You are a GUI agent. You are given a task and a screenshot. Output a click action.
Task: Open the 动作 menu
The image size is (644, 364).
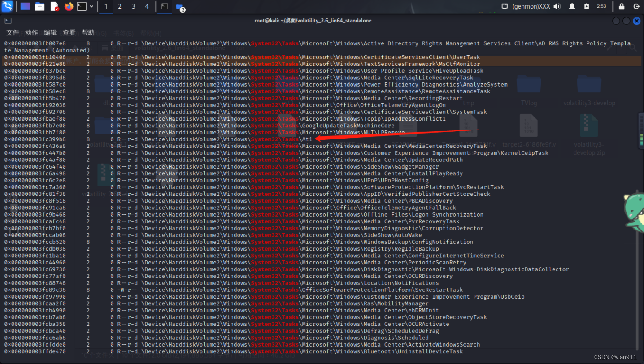31,32
